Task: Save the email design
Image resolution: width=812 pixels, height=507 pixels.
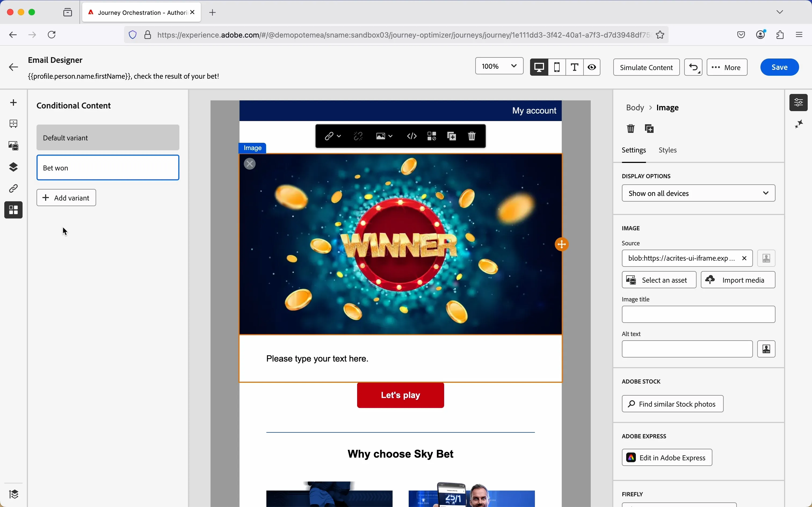Action: coord(780,67)
